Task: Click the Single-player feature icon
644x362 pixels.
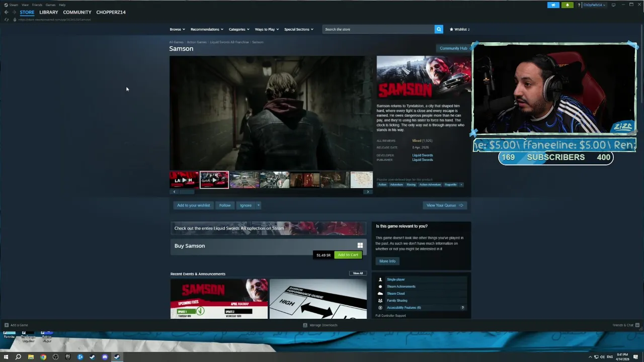Action: tap(380, 280)
